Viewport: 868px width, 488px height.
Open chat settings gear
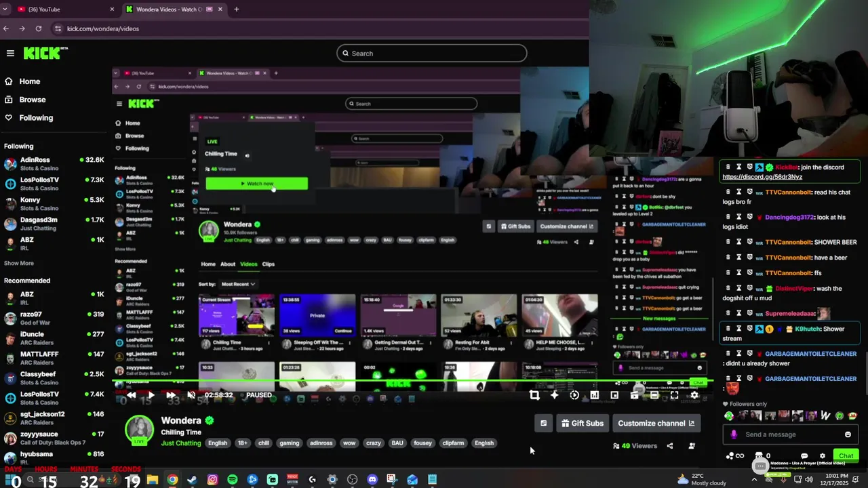pos(823,456)
